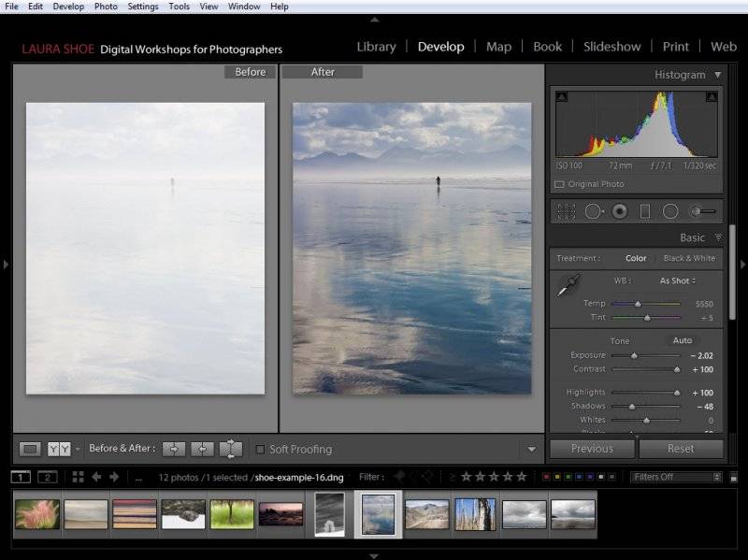This screenshot has width=748, height=560.
Task: Go back to previous photo arrow
Action: (x=96, y=477)
